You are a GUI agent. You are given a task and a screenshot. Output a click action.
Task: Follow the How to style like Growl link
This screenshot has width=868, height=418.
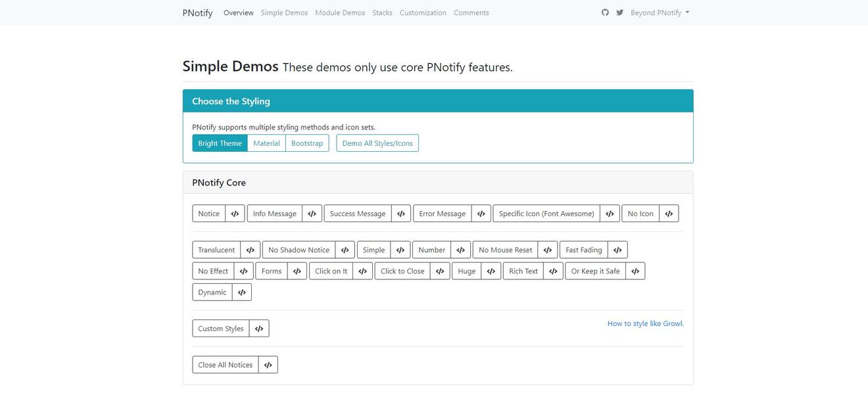click(645, 323)
